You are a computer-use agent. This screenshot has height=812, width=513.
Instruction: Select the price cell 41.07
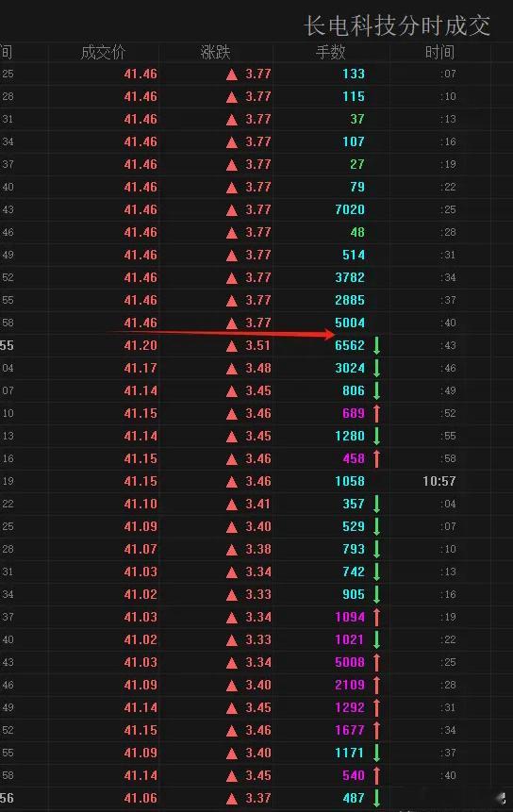click(x=141, y=549)
